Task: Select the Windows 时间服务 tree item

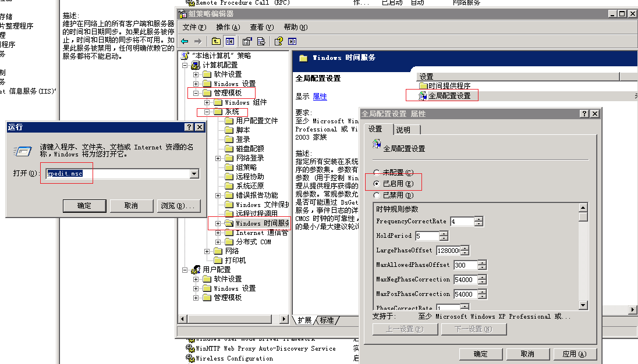Action: point(263,223)
